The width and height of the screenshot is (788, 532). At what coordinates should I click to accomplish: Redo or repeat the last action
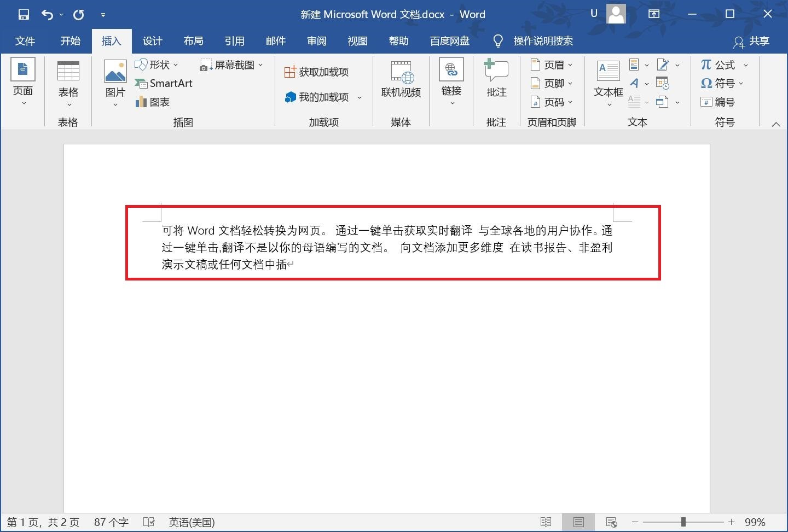click(79, 15)
